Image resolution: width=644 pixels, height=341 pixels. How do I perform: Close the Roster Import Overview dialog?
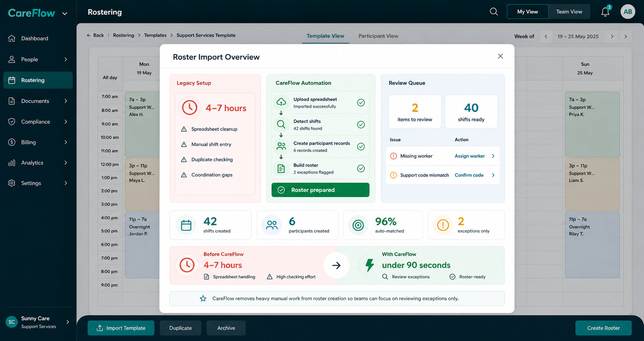(x=500, y=56)
